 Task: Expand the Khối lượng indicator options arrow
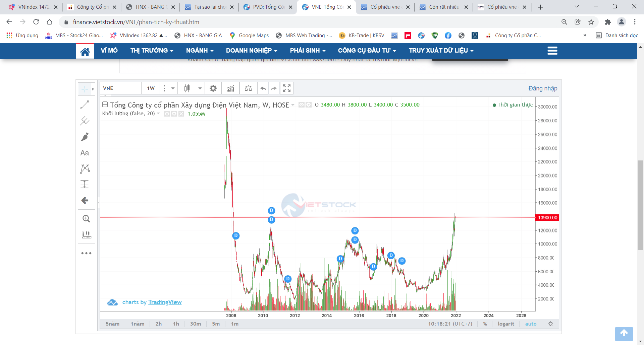click(x=158, y=114)
